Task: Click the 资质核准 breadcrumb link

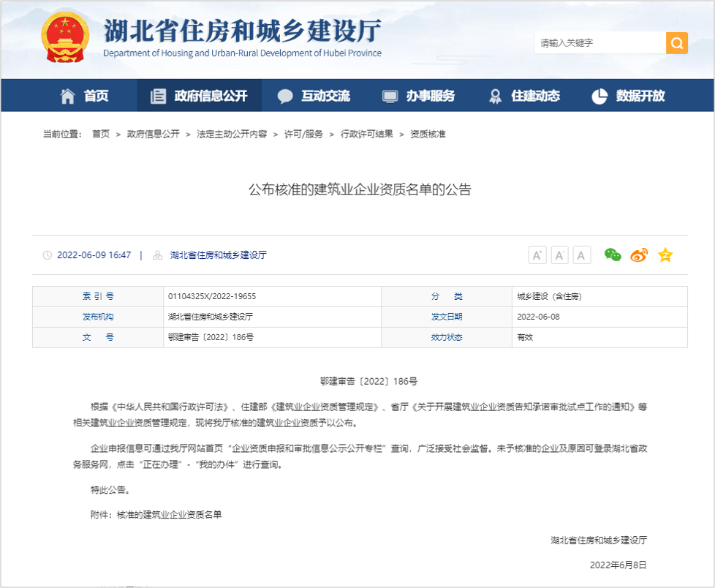Action: (x=428, y=135)
